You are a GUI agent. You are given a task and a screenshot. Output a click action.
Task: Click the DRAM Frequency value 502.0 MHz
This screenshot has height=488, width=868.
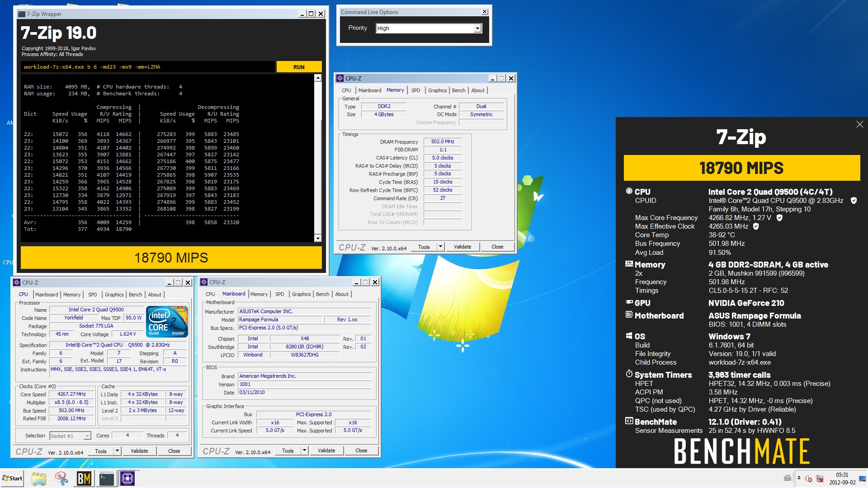(443, 141)
